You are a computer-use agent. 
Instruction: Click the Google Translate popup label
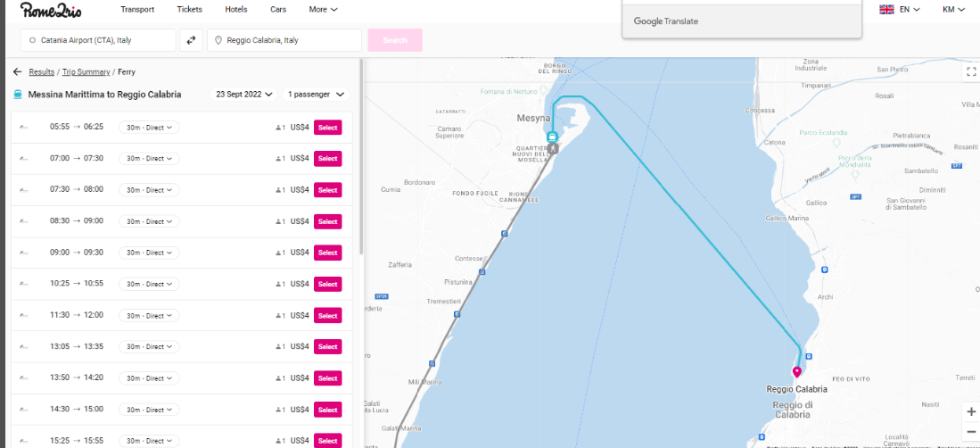[665, 21]
